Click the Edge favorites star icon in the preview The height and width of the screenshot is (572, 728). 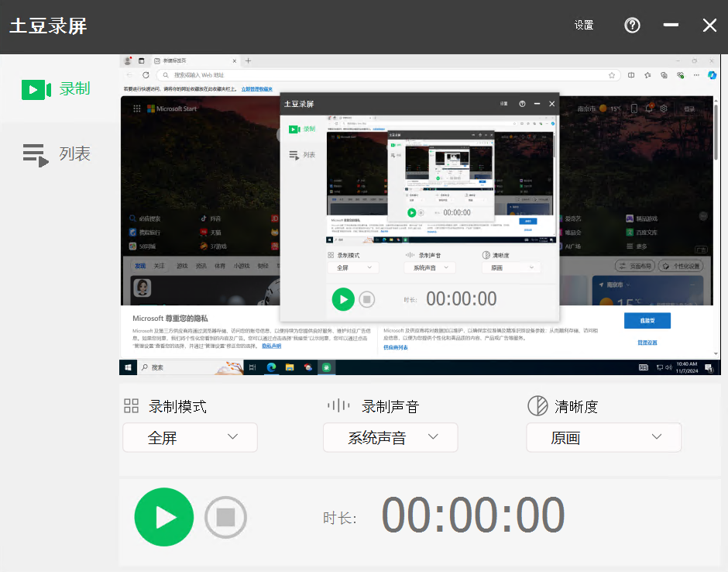click(612, 75)
